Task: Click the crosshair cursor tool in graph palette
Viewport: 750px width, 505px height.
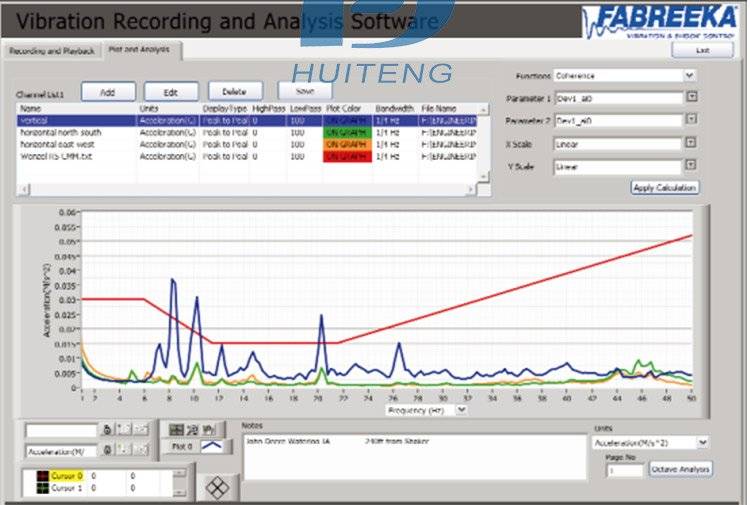Action: click(176, 429)
